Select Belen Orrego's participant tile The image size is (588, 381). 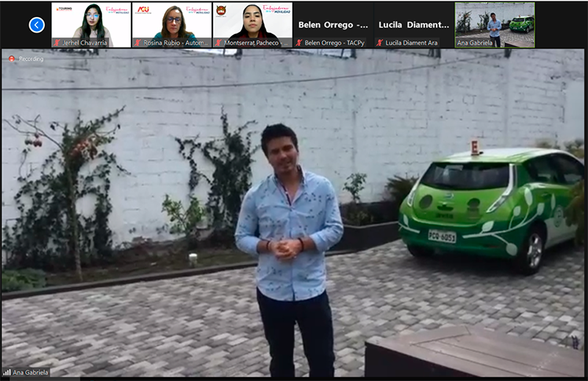click(x=333, y=22)
